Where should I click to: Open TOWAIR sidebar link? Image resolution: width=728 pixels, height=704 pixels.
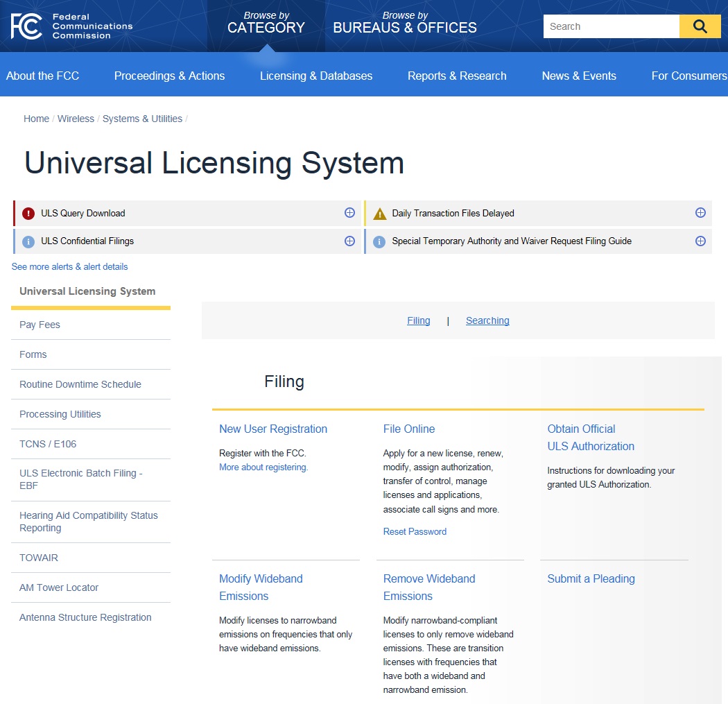(39, 558)
